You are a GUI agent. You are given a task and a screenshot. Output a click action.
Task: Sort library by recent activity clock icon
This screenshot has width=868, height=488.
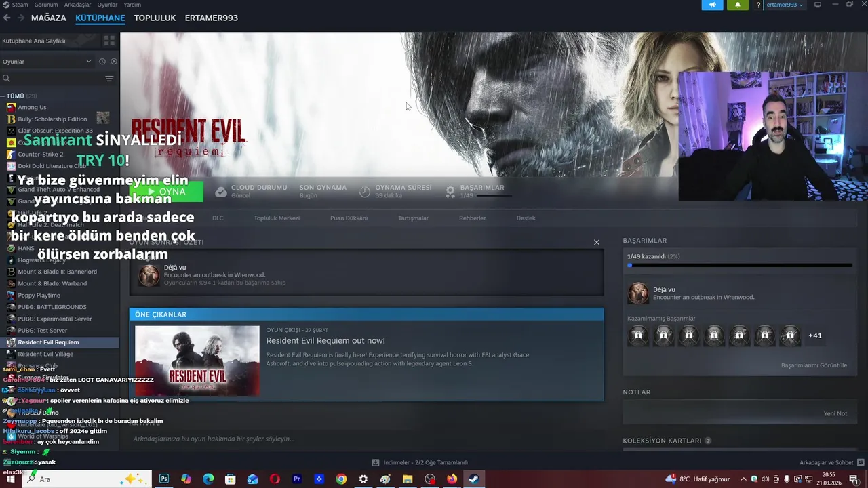pos(102,62)
